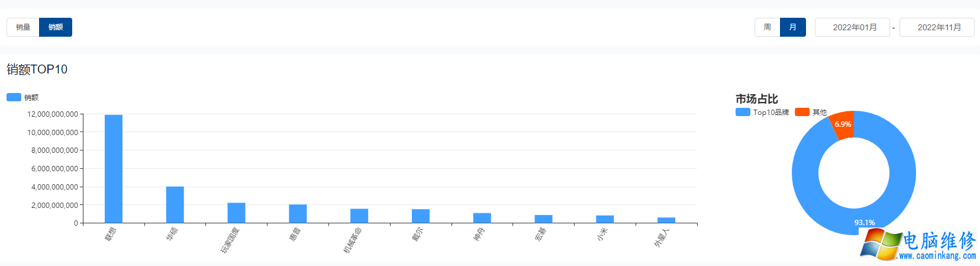This screenshot has width=980, height=266.
Task: Open the end date picker 2022年11月
Action: pos(937,27)
